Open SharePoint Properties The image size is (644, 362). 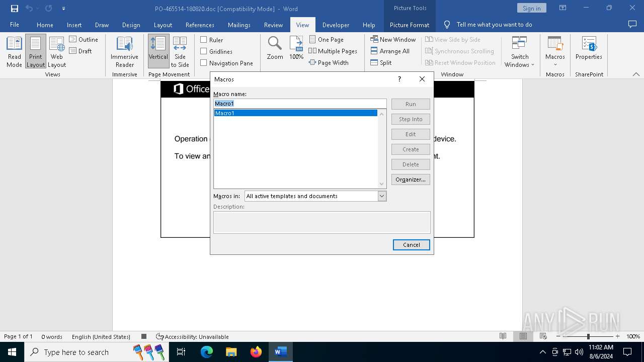pyautogui.click(x=589, y=49)
